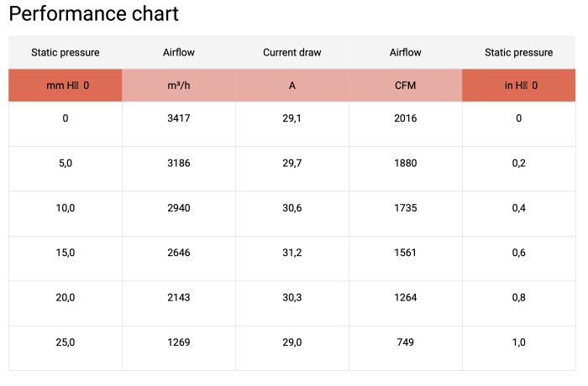Select the 1,0 inches static pressure cell

click(x=518, y=342)
